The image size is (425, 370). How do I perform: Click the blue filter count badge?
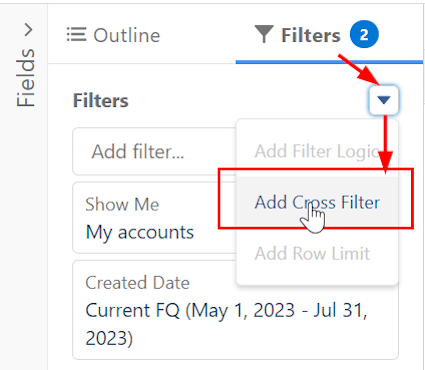tap(364, 34)
